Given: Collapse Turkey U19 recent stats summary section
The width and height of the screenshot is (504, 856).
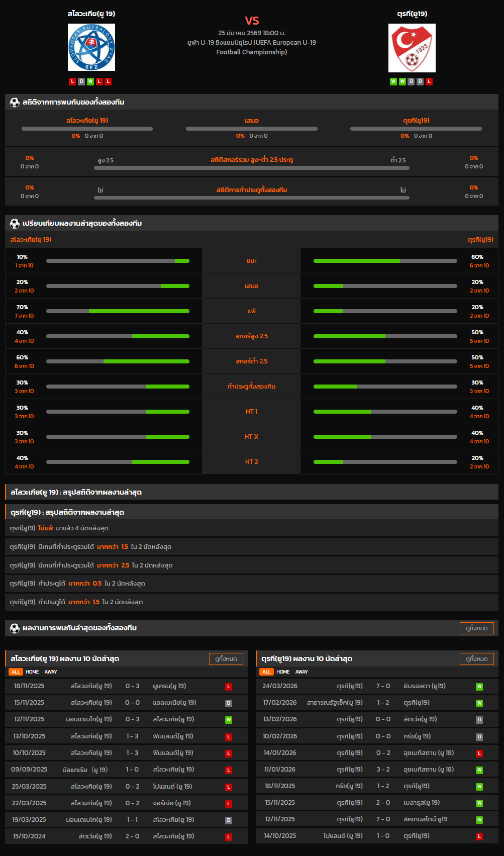Looking at the screenshot, I should pos(251,513).
